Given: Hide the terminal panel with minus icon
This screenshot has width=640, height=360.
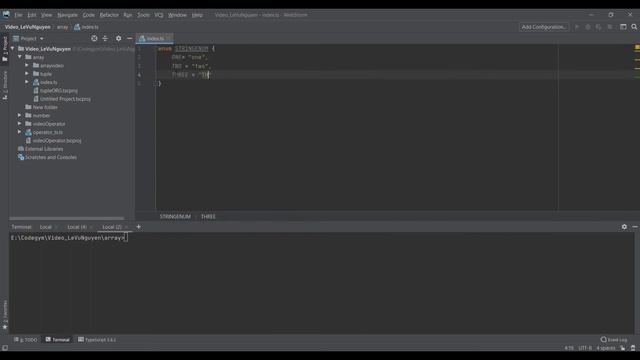Looking at the screenshot, I should [x=635, y=227].
